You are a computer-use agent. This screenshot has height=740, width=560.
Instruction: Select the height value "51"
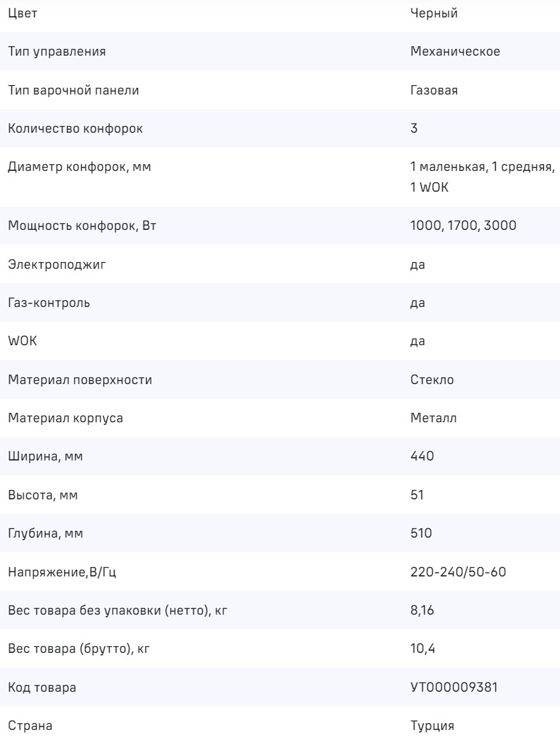click(x=417, y=495)
